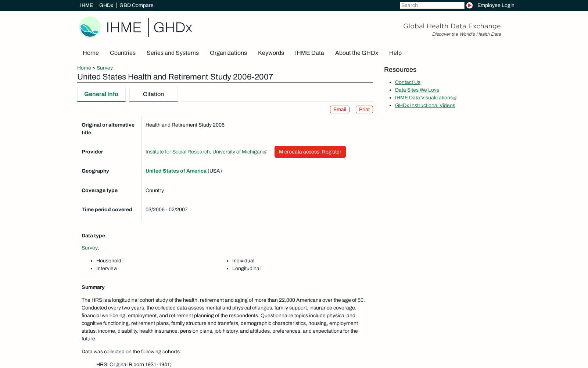Click Microdata access: Register button
The width and height of the screenshot is (588, 368).
pos(310,152)
